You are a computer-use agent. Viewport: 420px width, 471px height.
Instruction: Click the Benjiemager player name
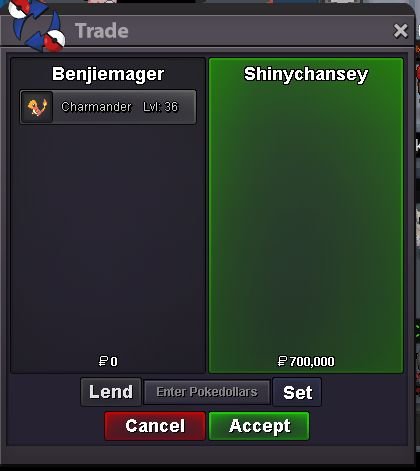pos(108,74)
